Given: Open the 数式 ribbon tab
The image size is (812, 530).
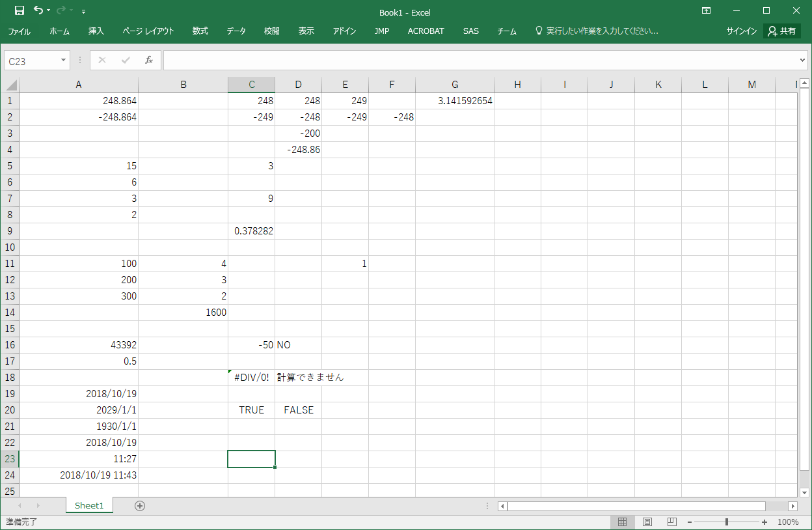Looking at the screenshot, I should click(200, 31).
